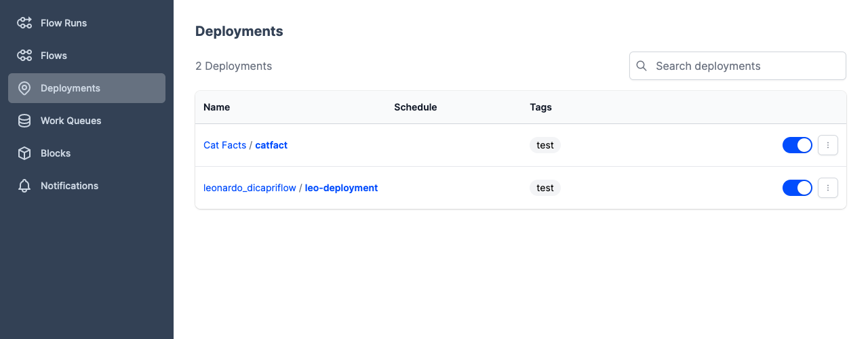
Task: Click the Tags column header
Action: (541, 107)
